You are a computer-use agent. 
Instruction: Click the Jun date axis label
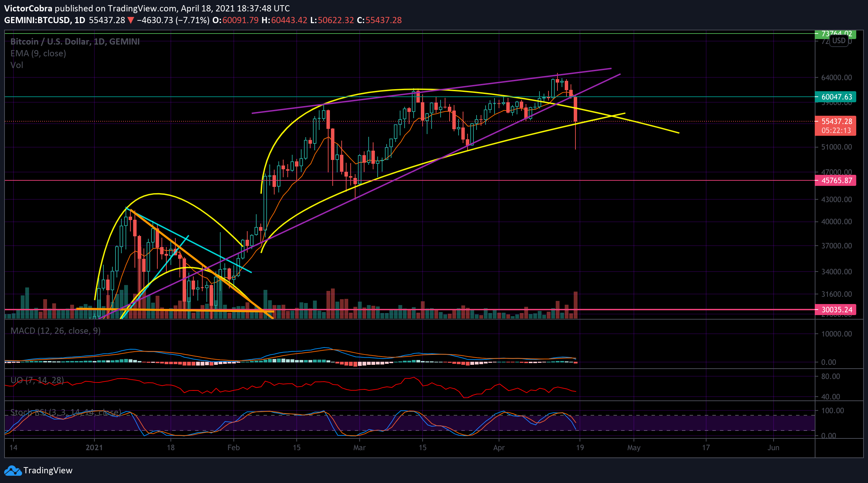tap(773, 448)
